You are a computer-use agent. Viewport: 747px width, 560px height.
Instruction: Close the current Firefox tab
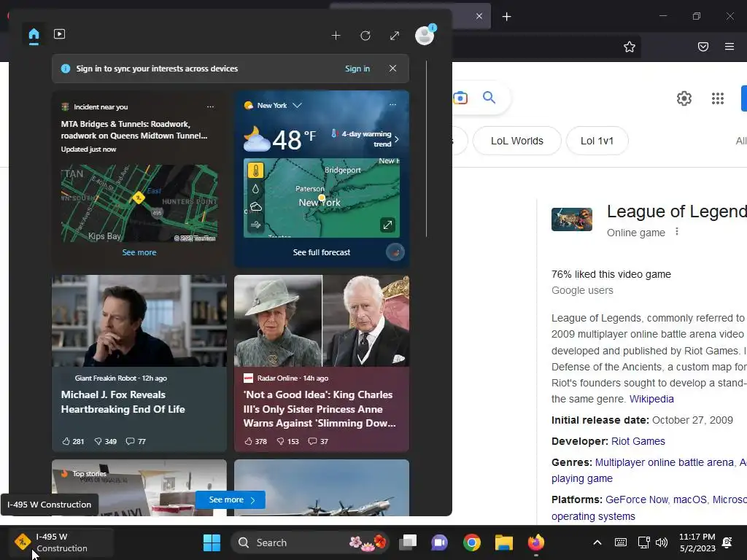click(x=479, y=16)
